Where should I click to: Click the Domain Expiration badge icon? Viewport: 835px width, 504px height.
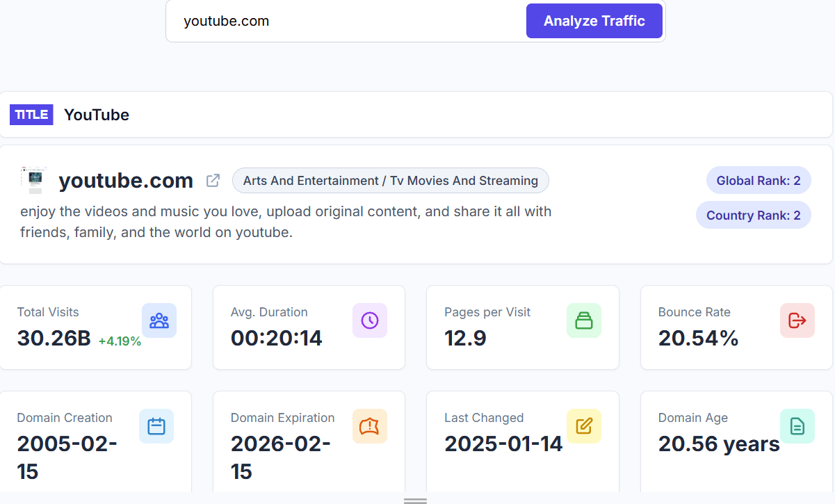[369, 426]
